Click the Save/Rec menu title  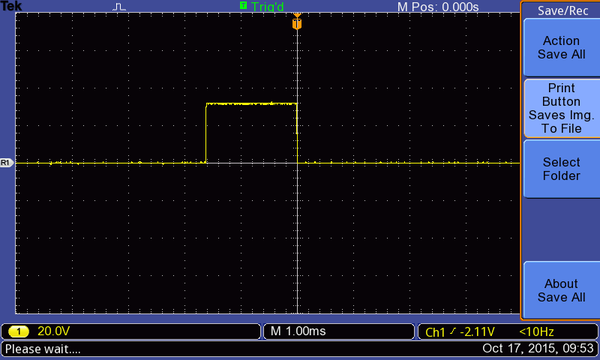pos(562,10)
